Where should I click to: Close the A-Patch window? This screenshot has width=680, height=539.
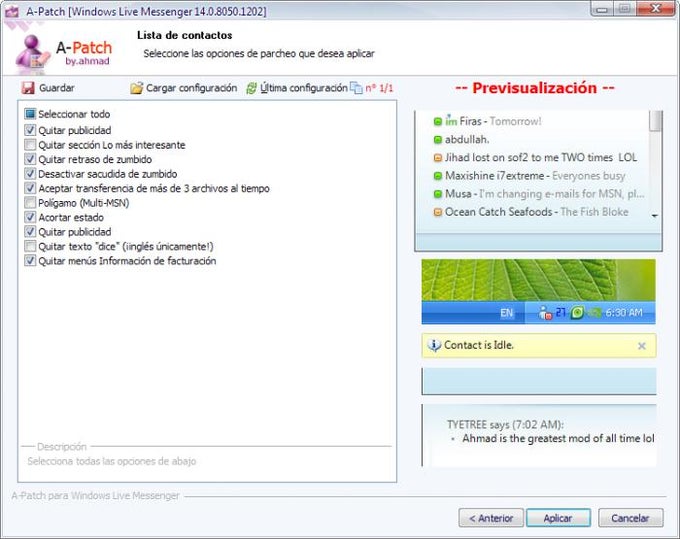click(656, 8)
